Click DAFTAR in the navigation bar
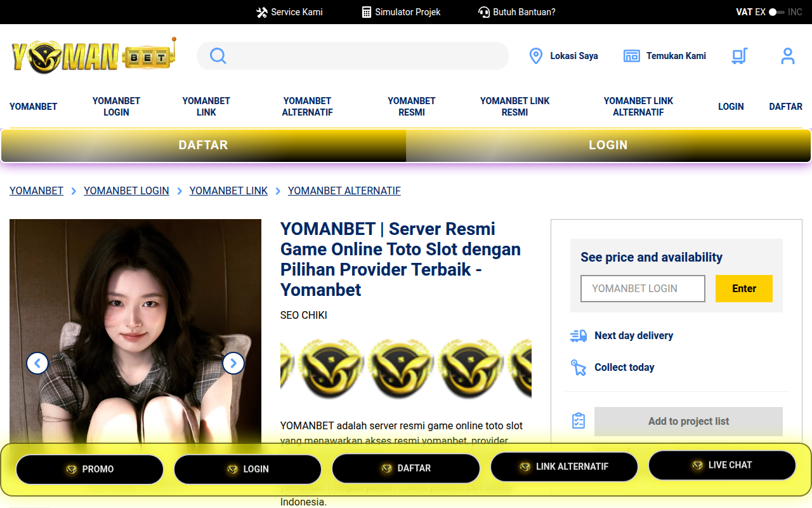812x508 pixels. [x=786, y=107]
